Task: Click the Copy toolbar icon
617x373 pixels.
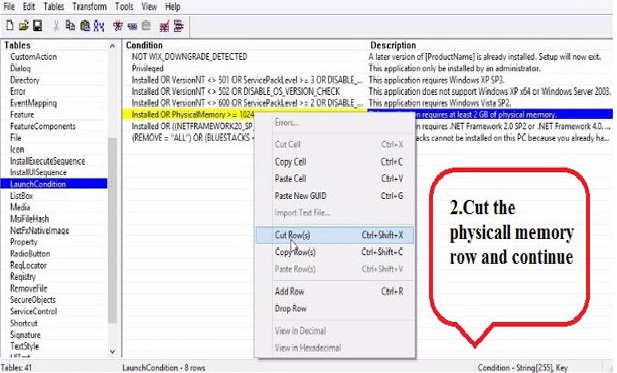Action: point(70,26)
